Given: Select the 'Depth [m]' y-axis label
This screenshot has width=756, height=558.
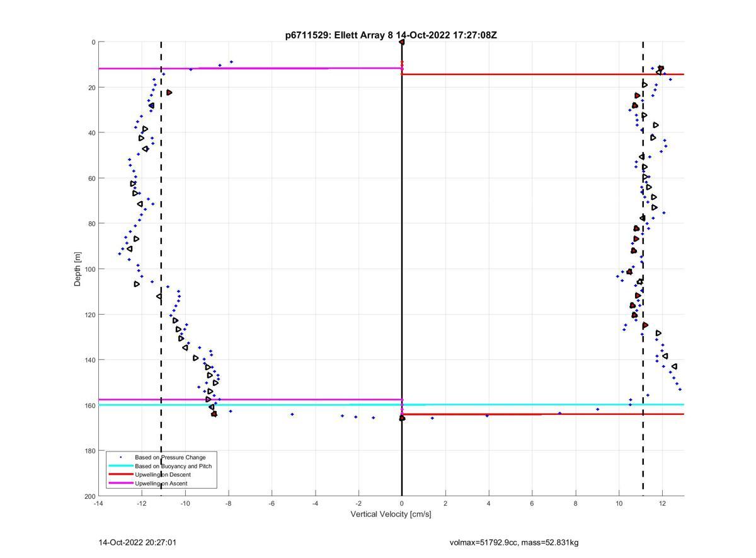Looking at the screenshot, I should click(x=78, y=269).
